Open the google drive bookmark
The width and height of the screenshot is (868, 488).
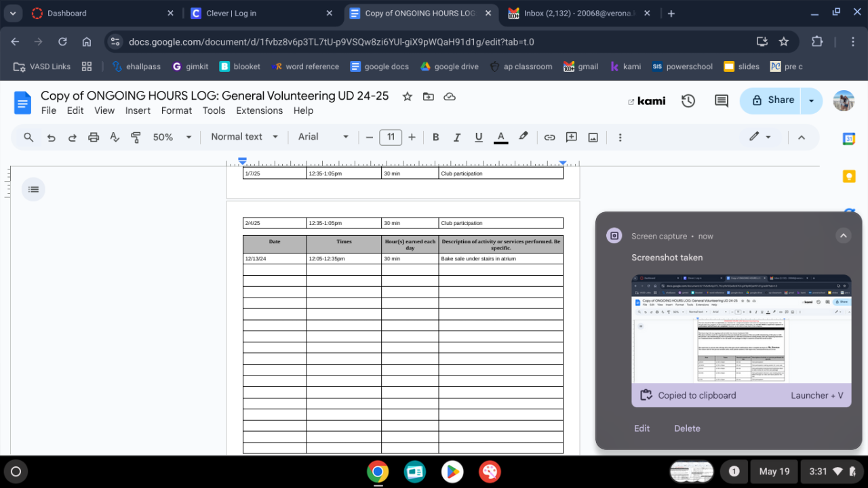pyautogui.click(x=449, y=66)
